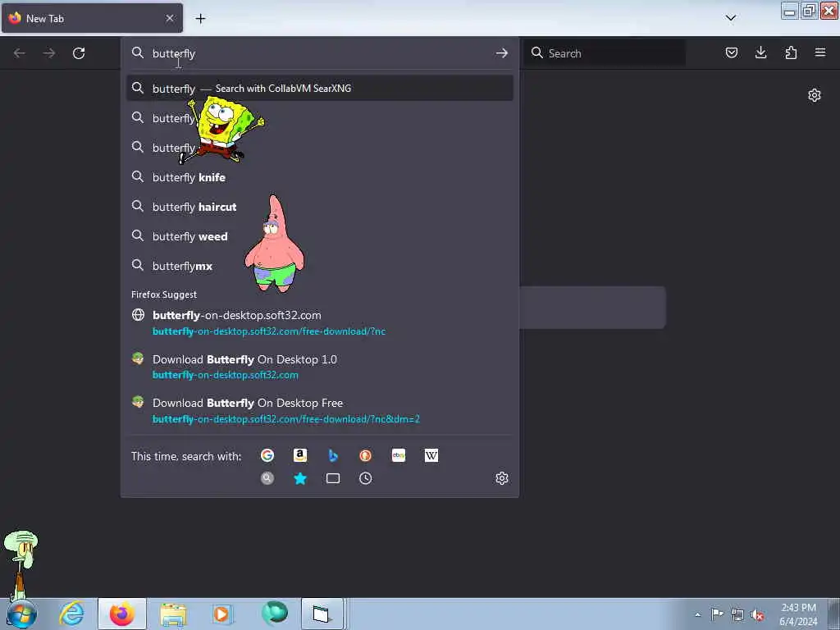Open Download Butterfly On Desktop 1.0 result

(x=319, y=367)
